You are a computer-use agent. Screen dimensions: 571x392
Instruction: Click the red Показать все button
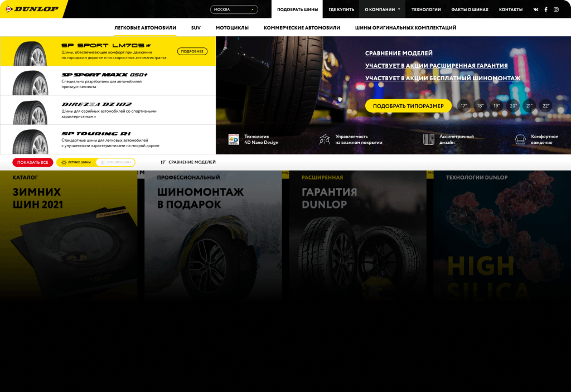[x=33, y=162]
